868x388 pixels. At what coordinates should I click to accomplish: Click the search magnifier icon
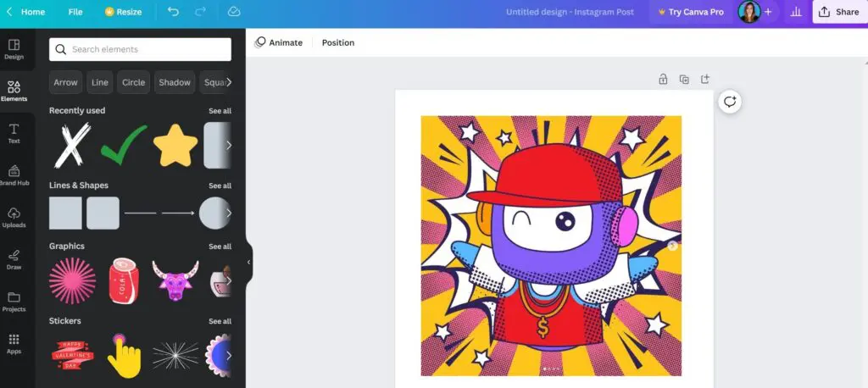[x=61, y=49]
